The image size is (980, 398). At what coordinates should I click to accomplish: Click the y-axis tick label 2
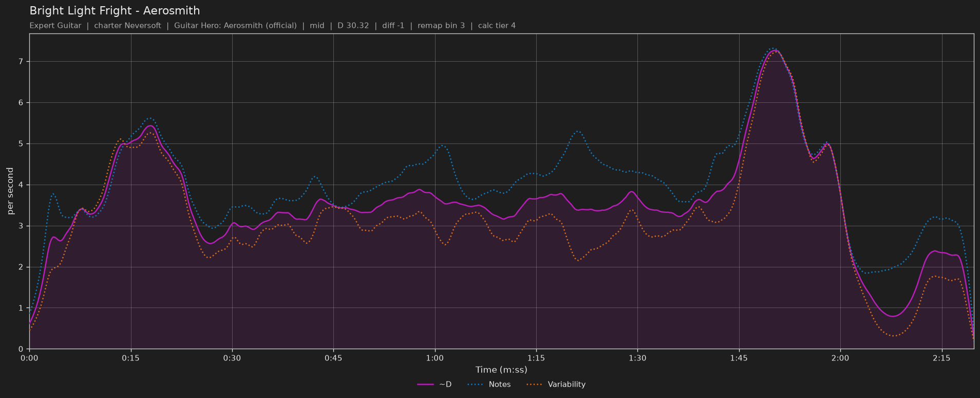[21, 267]
